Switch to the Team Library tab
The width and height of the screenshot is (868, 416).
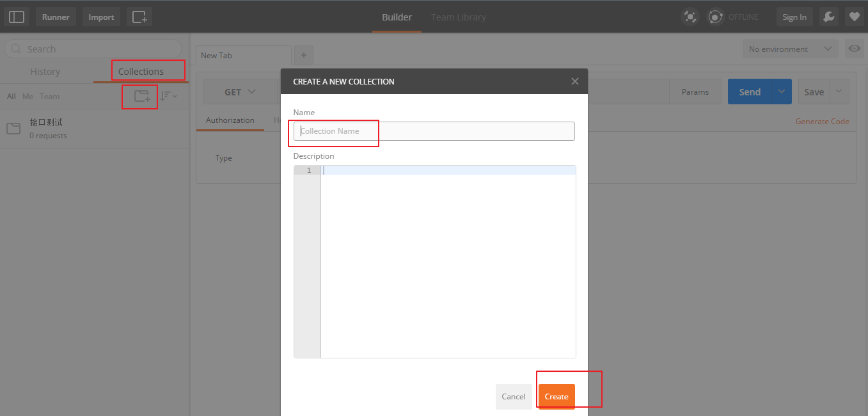point(458,17)
